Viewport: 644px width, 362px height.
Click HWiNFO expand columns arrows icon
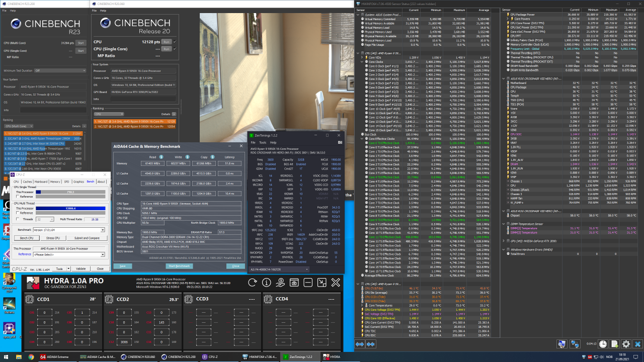pyautogui.click(x=360, y=344)
